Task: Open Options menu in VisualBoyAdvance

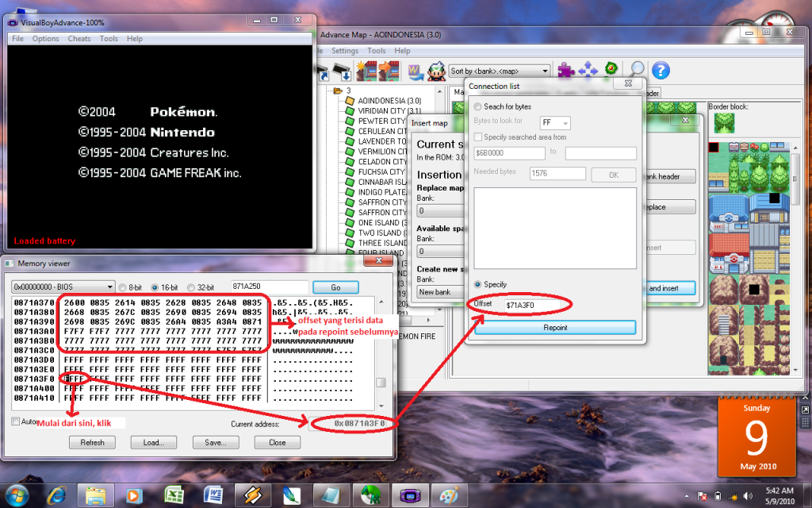Action: 45,38
